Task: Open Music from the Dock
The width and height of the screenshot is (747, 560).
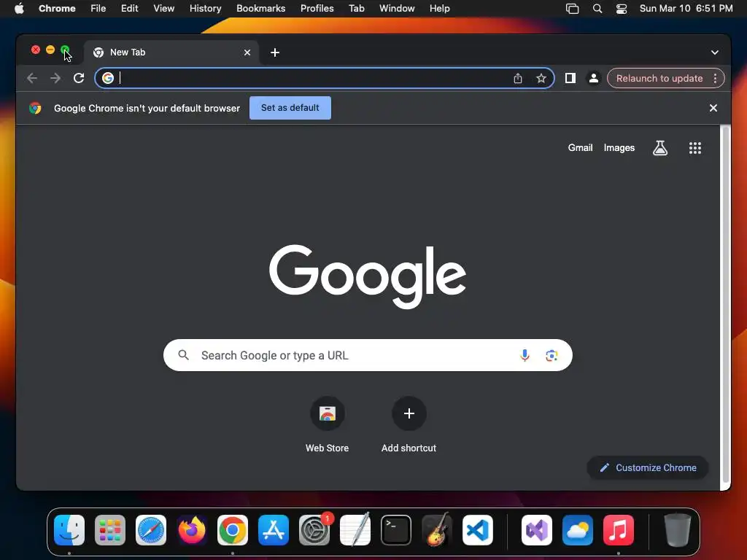Action: click(619, 530)
